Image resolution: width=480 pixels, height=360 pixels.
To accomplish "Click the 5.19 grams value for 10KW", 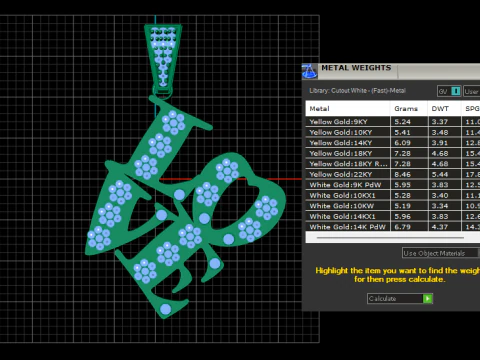I will tap(402, 206).
